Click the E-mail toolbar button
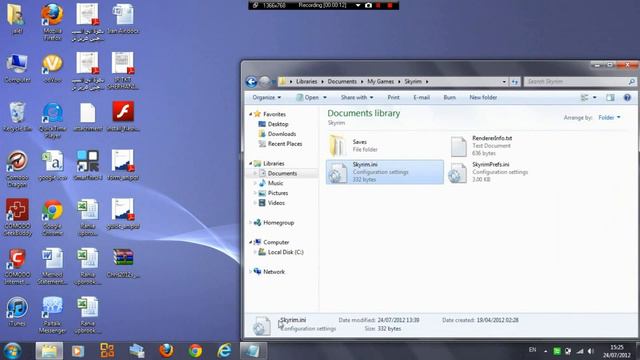This screenshot has height=360, width=640. pos(422,98)
